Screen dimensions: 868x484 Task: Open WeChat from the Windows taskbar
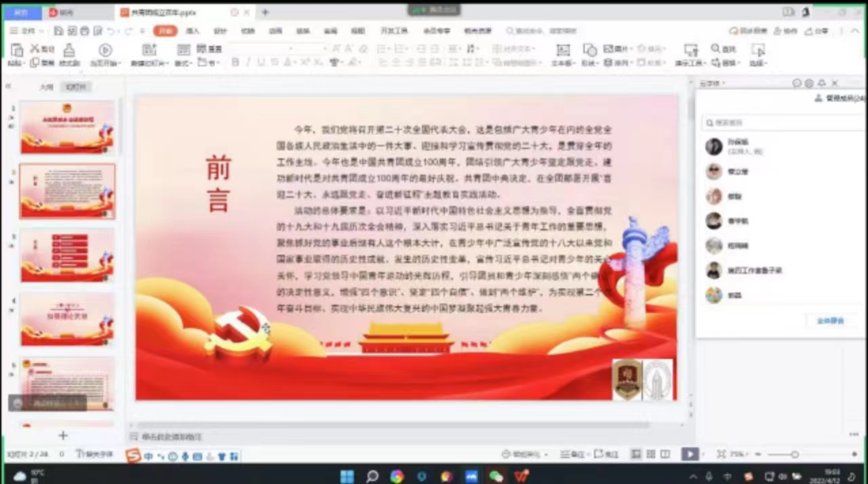click(x=496, y=477)
